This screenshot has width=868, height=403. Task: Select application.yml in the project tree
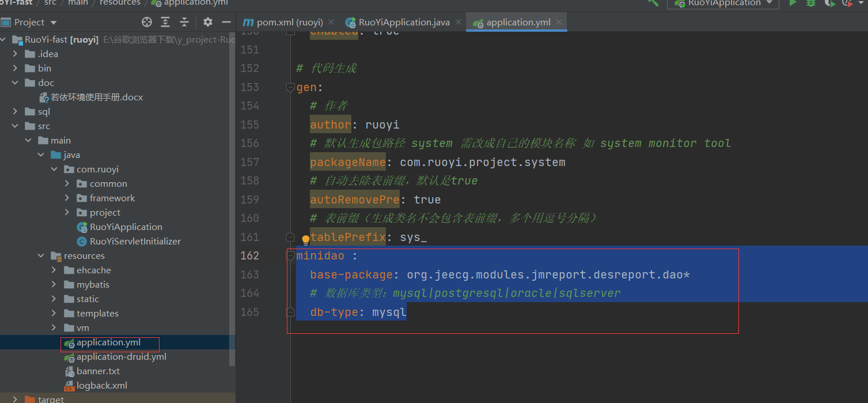tap(108, 342)
